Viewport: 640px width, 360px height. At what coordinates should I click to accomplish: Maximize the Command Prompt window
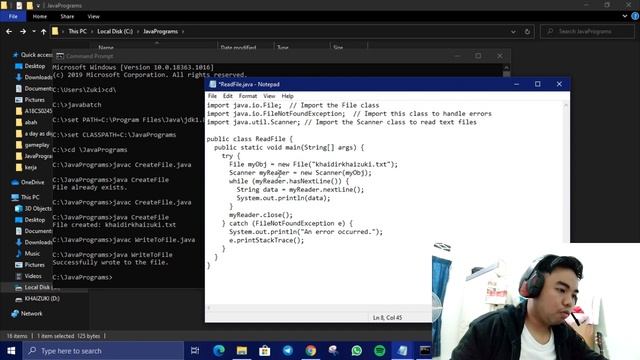point(478,56)
